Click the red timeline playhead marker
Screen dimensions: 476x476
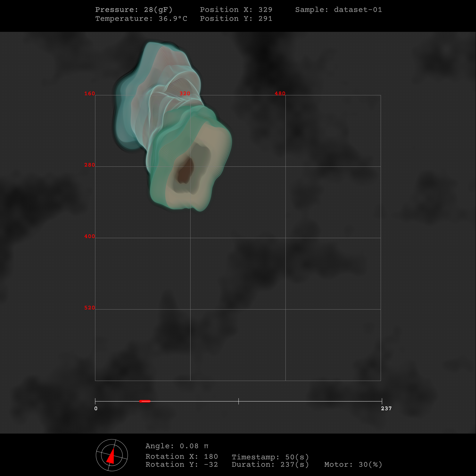coord(145,401)
